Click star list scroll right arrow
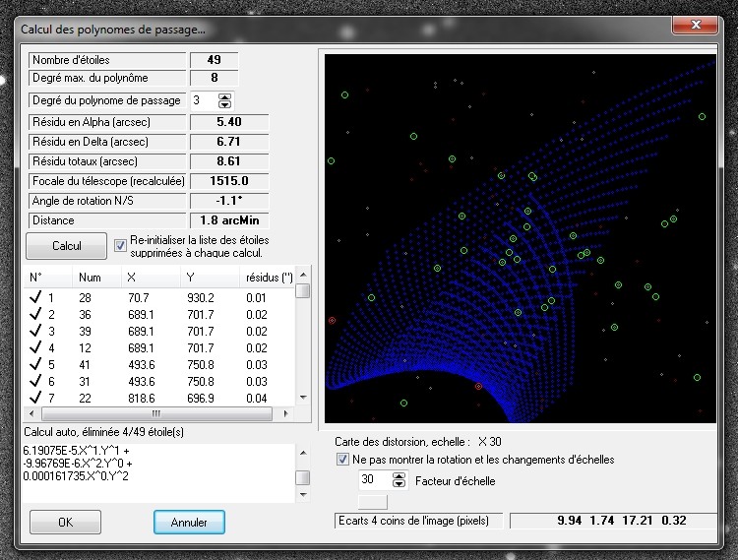 285,413
